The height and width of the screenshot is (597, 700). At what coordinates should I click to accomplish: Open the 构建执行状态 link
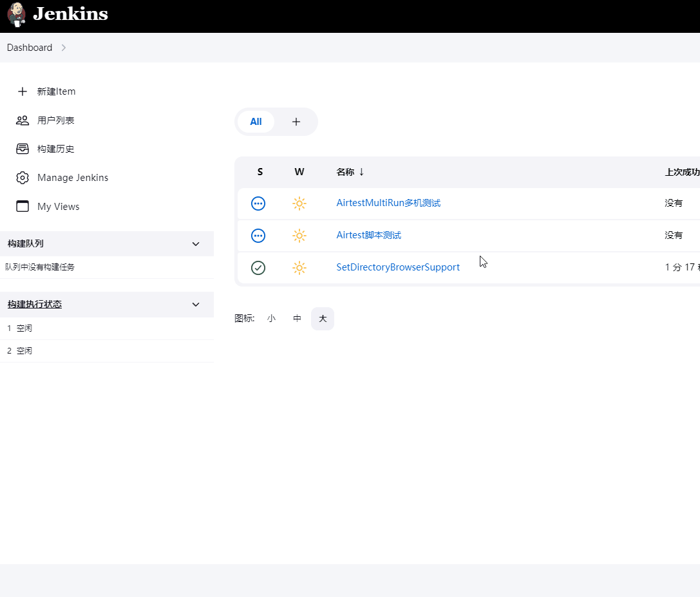35,305
